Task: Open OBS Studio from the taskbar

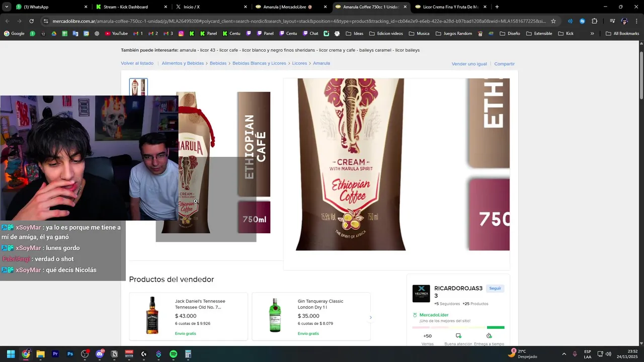Action: [85, 354]
